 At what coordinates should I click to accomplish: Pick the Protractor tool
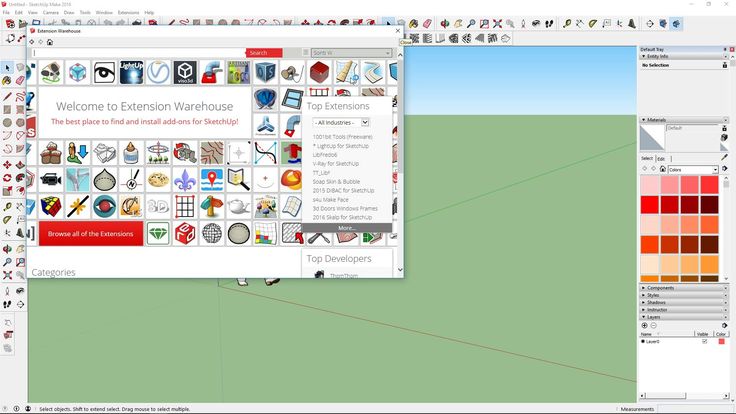pyautogui.click(x=593, y=23)
